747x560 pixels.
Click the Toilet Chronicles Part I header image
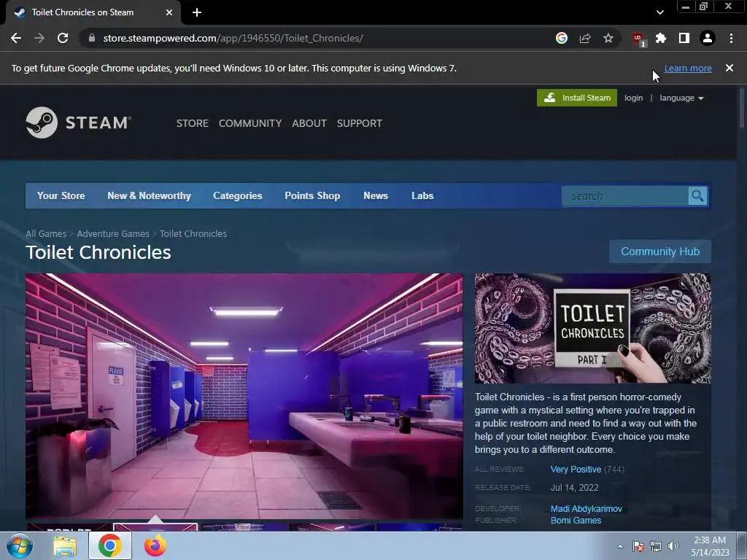coord(592,328)
